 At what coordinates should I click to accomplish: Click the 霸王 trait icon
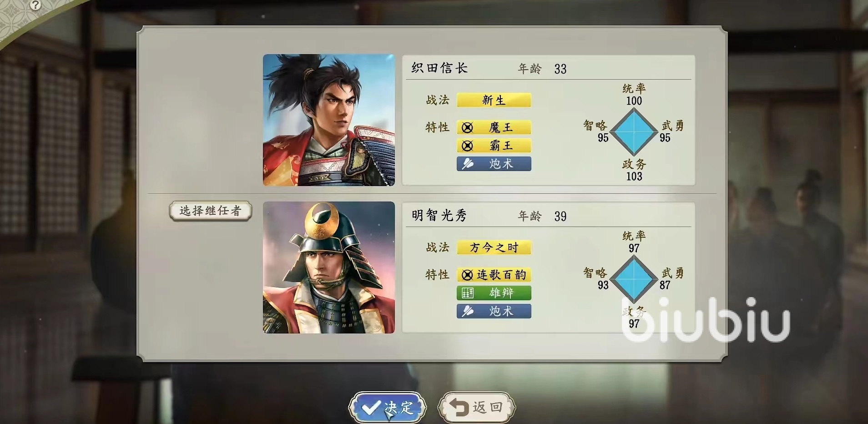(467, 146)
